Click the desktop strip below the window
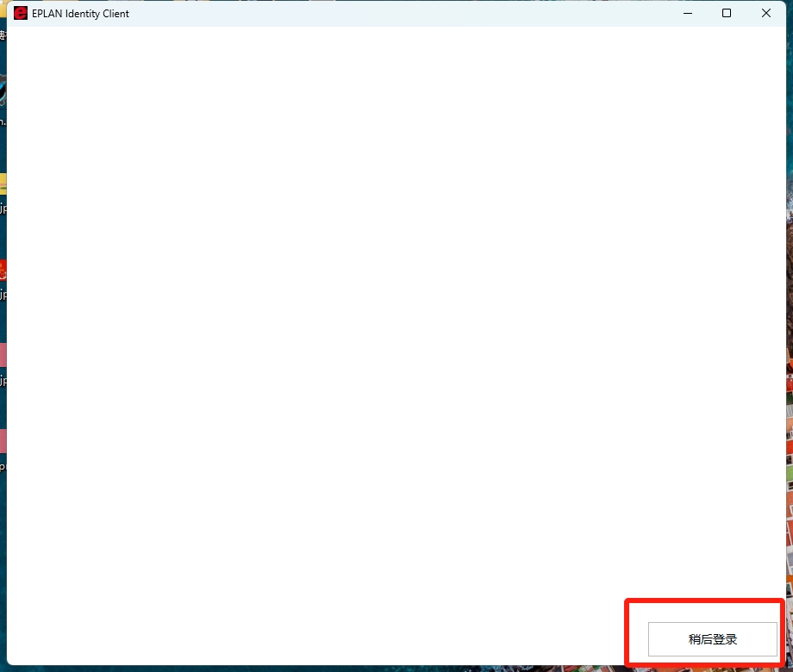793x672 pixels. point(345,669)
